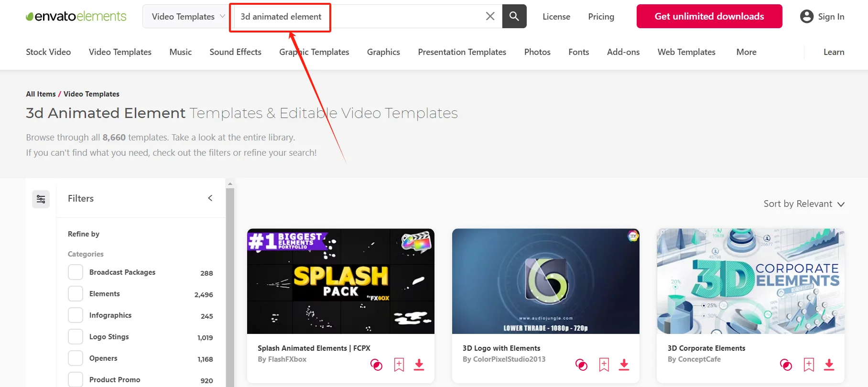The width and height of the screenshot is (868, 387).
Task: Click the Categories heading in filters
Action: (x=86, y=254)
